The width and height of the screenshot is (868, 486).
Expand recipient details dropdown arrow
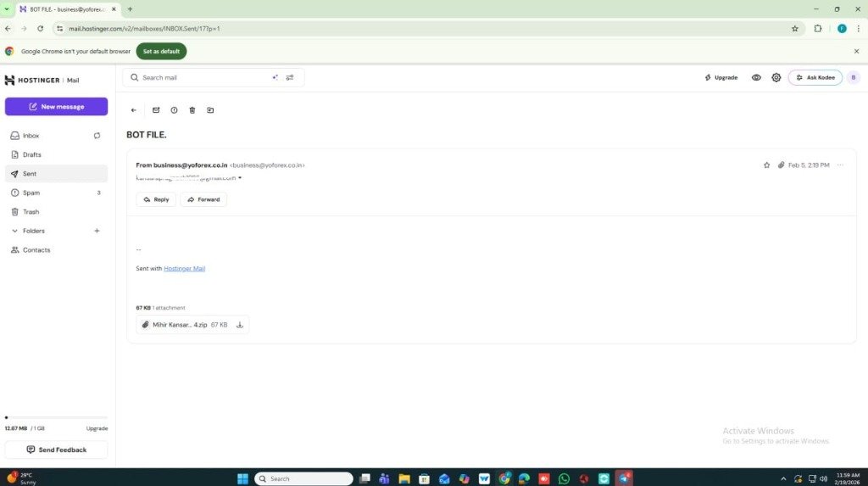[x=240, y=178]
